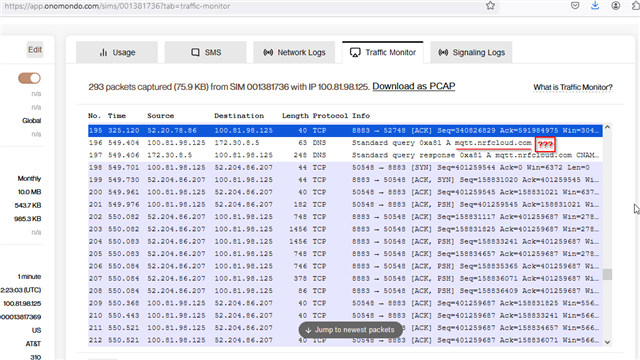Click destination 172.30.8.5 in packet 196
This screenshot has height=360, width=640.
(237, 143)
